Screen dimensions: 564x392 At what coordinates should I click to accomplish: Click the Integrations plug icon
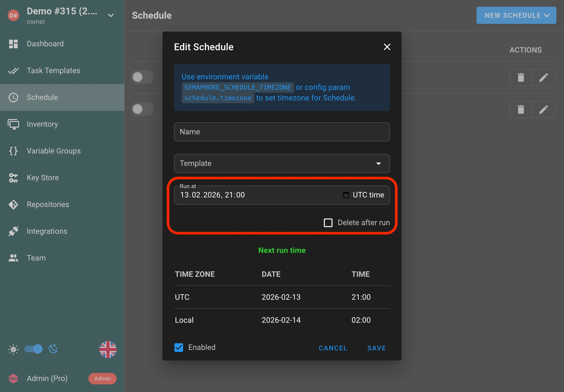[x=13, y=231]
